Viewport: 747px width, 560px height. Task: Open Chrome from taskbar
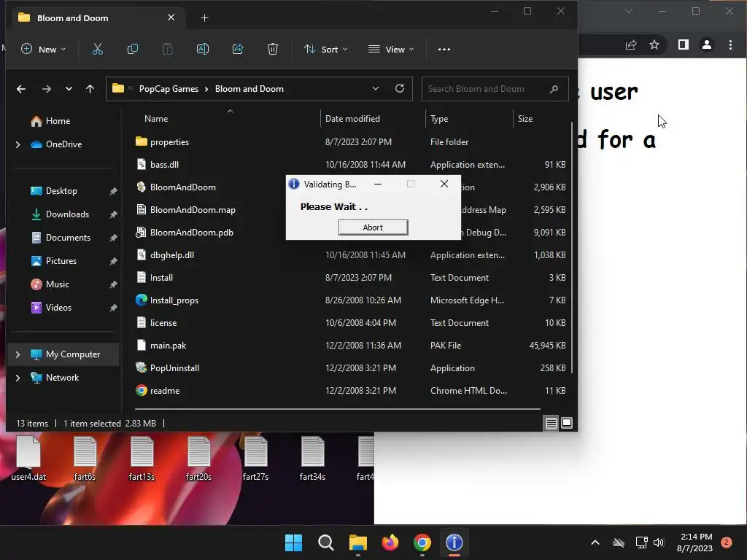[x=422, y=542]
